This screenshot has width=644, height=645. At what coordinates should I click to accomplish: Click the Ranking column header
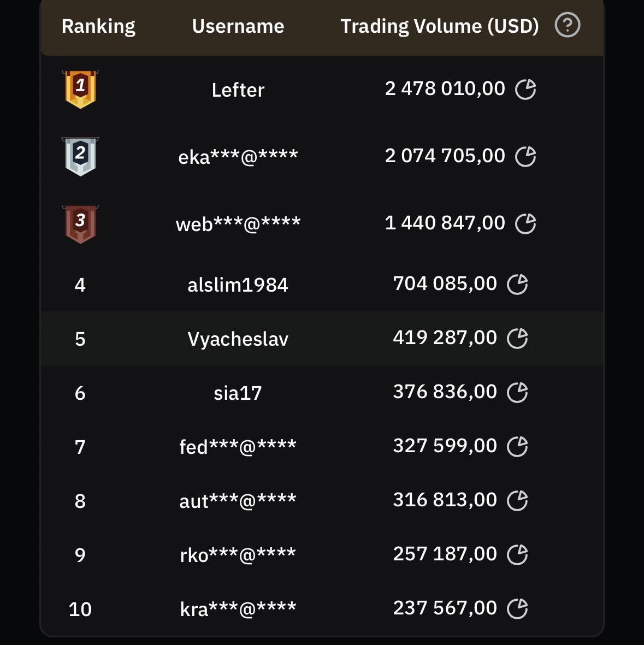pos(98,27)
